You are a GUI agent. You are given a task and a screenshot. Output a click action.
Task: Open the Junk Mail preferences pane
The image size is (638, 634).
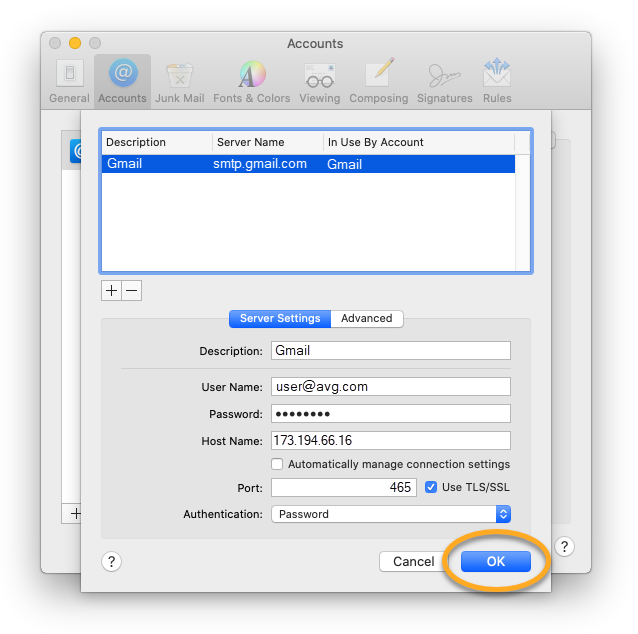[x=179, y=81]
